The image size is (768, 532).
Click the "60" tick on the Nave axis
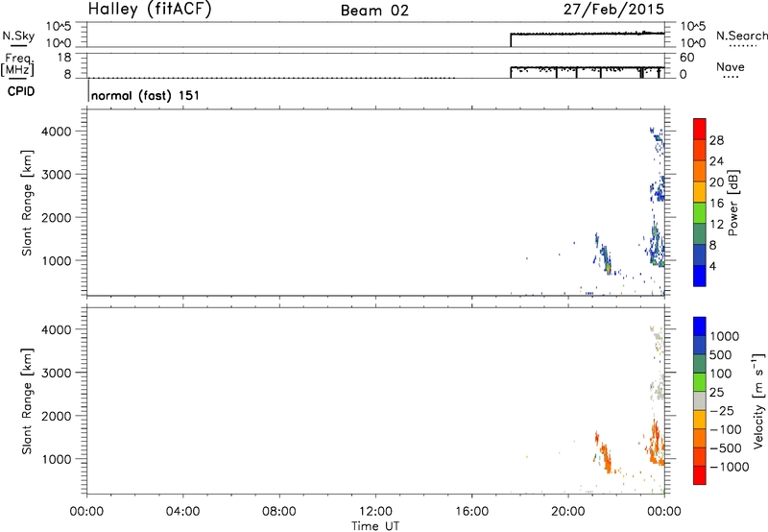click(x=686, y=58)
